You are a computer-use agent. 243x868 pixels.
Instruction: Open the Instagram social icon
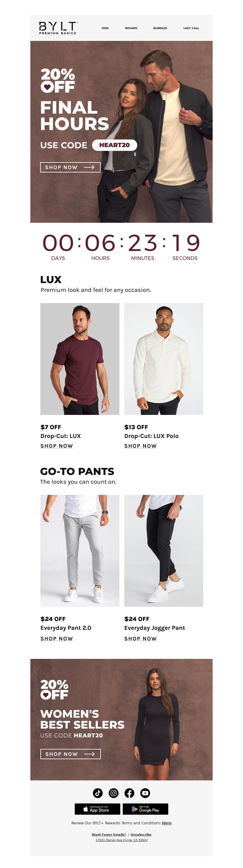tap(114, 793)
